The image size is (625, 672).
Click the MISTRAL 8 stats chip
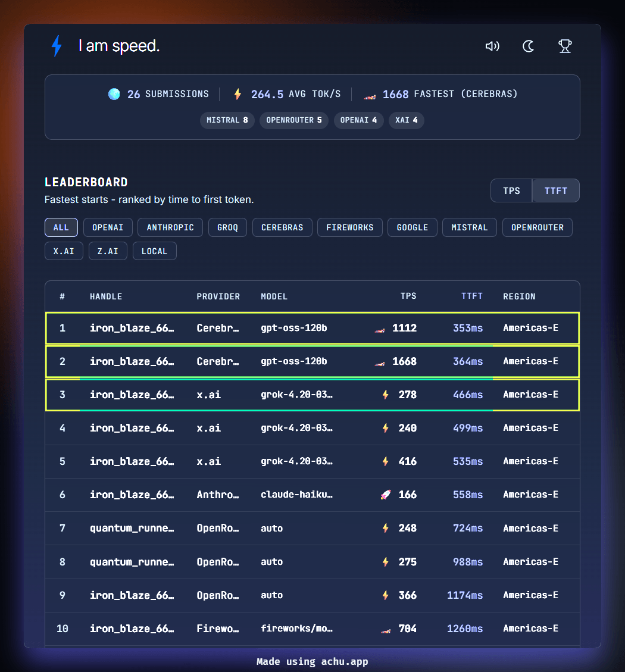coord(227,120)
